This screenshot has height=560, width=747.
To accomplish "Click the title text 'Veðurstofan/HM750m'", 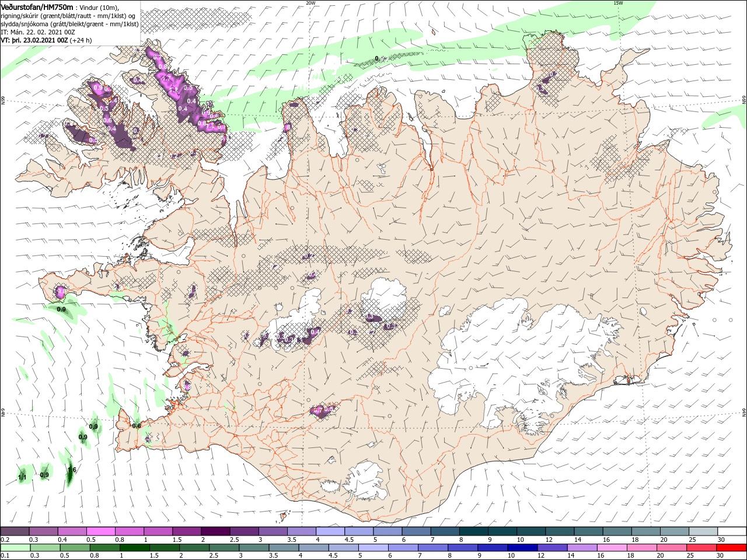I will tap(37, 6).
